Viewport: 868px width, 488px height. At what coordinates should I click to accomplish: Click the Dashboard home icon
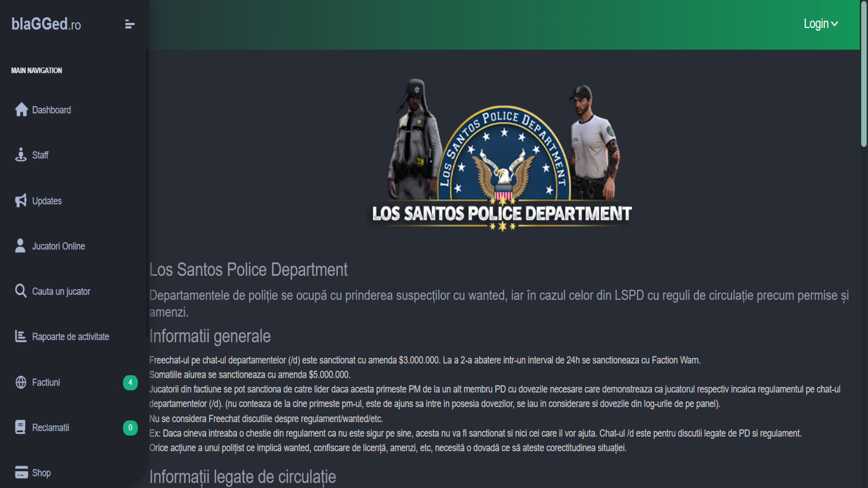point(21,109)
